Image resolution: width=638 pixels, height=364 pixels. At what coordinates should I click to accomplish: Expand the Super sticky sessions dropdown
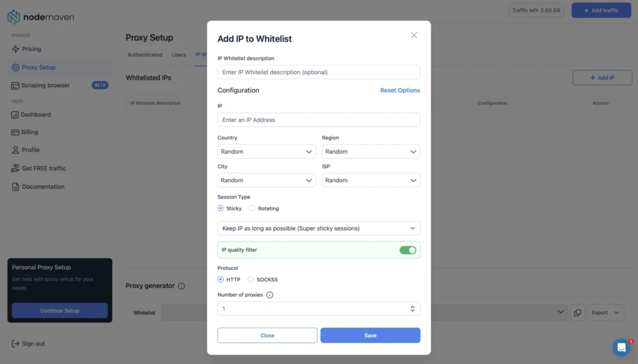319,228
